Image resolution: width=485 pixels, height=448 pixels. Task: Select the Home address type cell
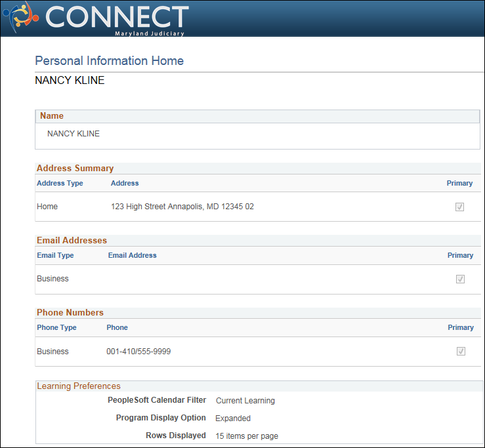(47, 207)
